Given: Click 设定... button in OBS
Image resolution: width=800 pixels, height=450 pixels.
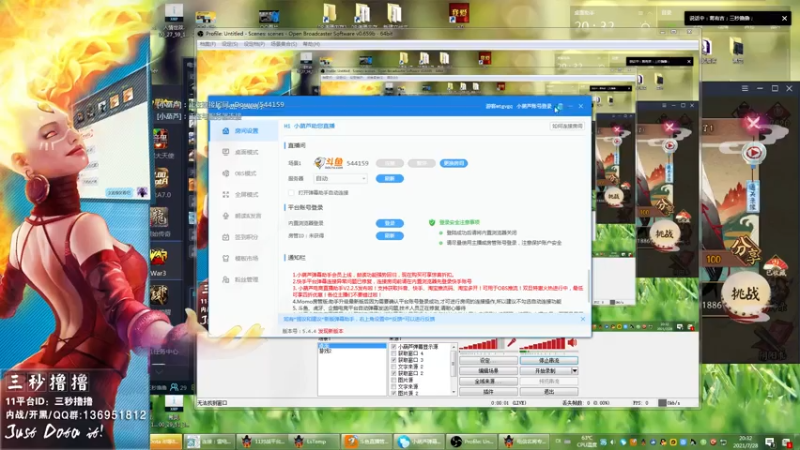Looking at the screenshot, I should (488, 360).
